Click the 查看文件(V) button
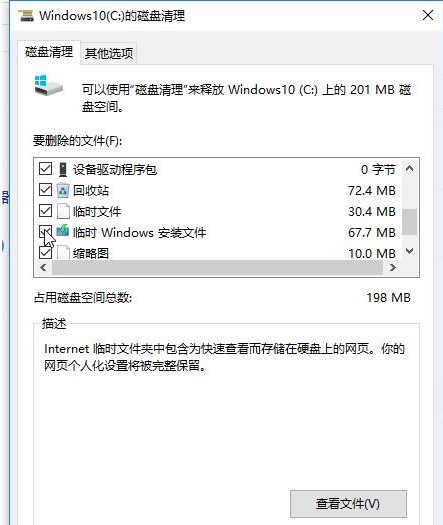 [x=348, y=504]
